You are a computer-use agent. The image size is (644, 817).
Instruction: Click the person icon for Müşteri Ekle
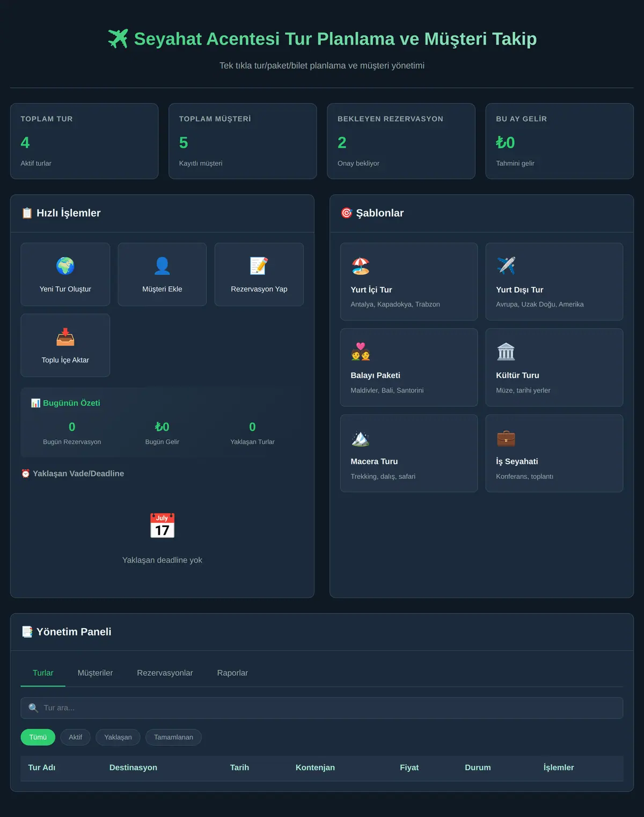(x=162, y=266)
